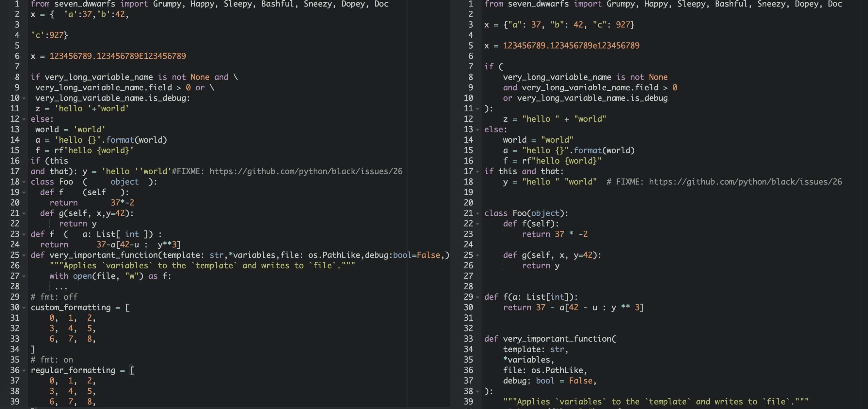Collapse with-open block at left line 27
This screenshot has height=409, width=868.
[x=24, y=276]
